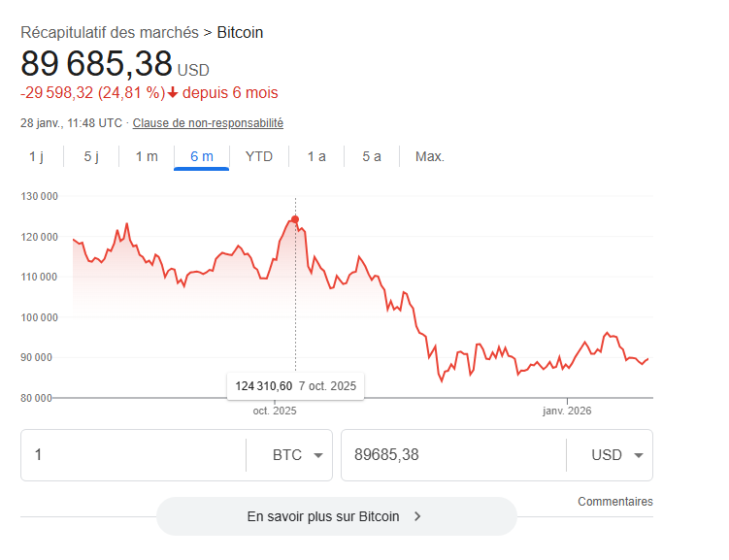Open the 1 m time range tab

click(x=147, y=156)
